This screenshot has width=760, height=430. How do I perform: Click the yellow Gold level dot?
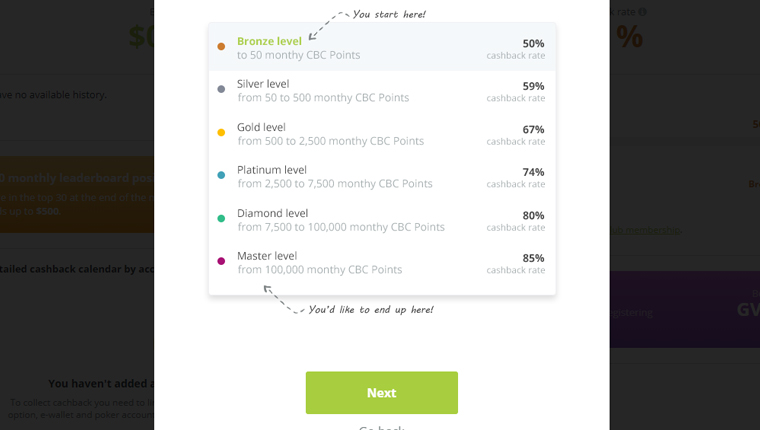point(221,132)
